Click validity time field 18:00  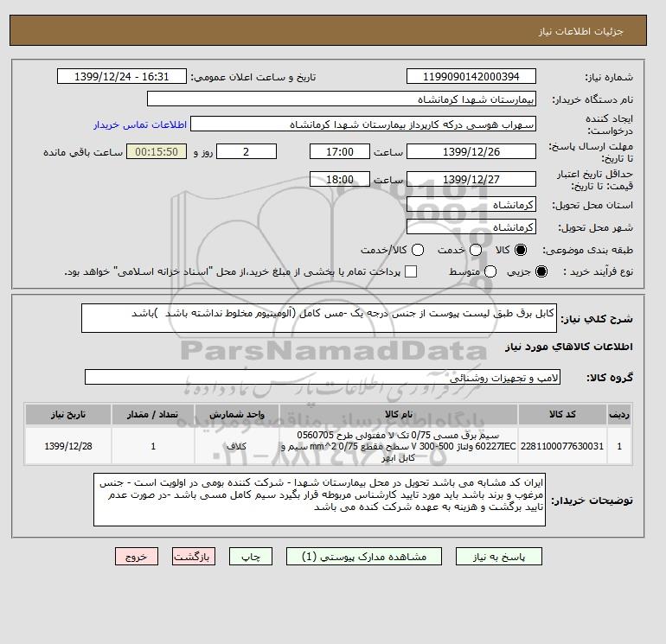tap(340, 179)
